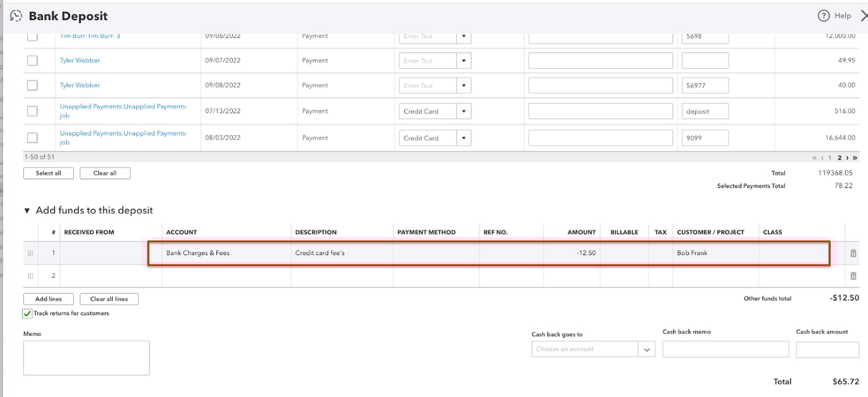The width and height of the screenshot is (868, 397).
Task: Open the Credit Card payment method dropdown
Action: point(463,110)
